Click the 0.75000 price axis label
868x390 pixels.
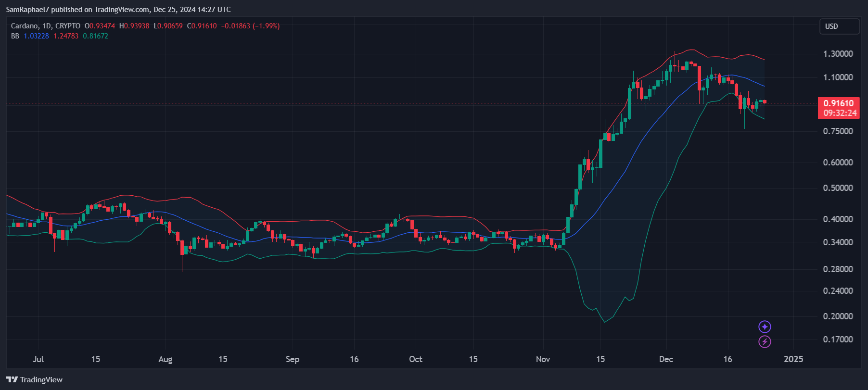tap(838, 131)
